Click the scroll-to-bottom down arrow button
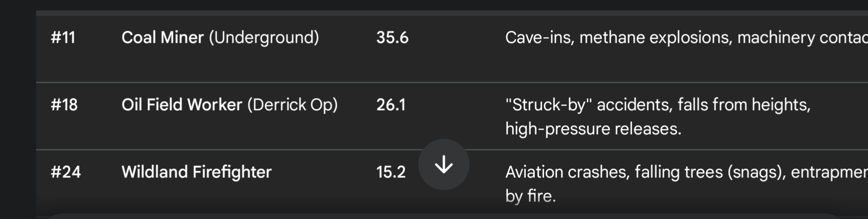 [444, 165]
